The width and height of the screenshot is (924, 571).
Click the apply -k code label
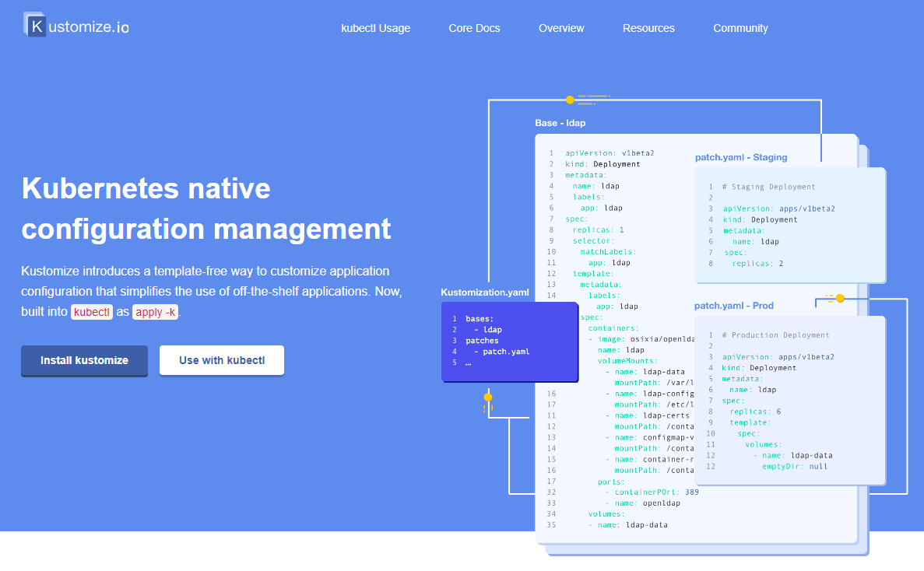pyautogui.click(x=155, y=312)
